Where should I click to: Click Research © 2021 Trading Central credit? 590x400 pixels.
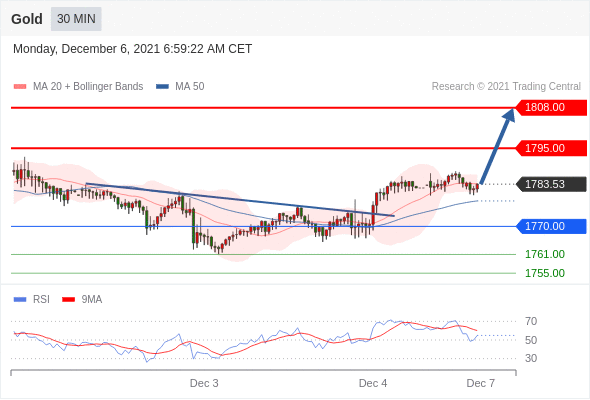coord(506,87)
